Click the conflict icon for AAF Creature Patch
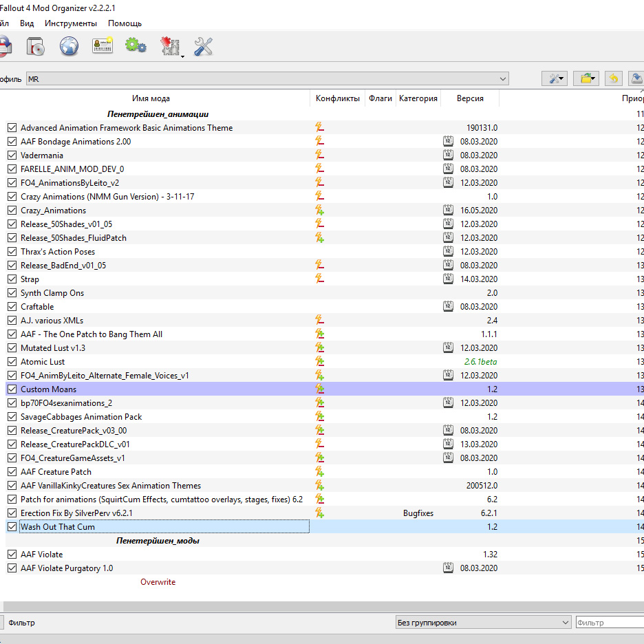 click(319, 471)
